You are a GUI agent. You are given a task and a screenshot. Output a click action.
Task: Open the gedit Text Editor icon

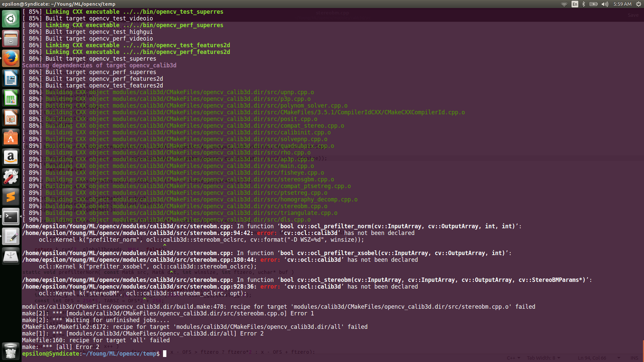click(x=11, y=236)
